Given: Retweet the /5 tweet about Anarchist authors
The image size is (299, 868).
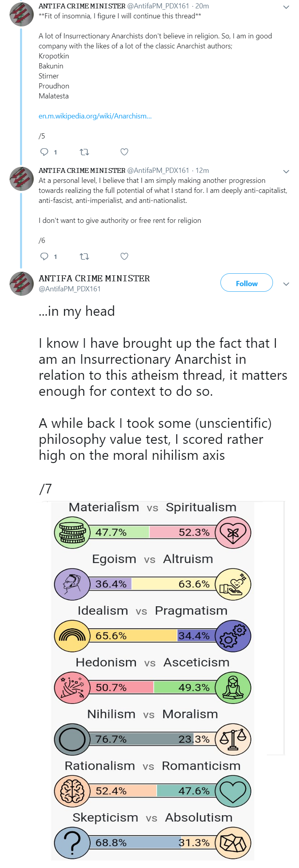Looking at the screenshot, I should 84,152.
